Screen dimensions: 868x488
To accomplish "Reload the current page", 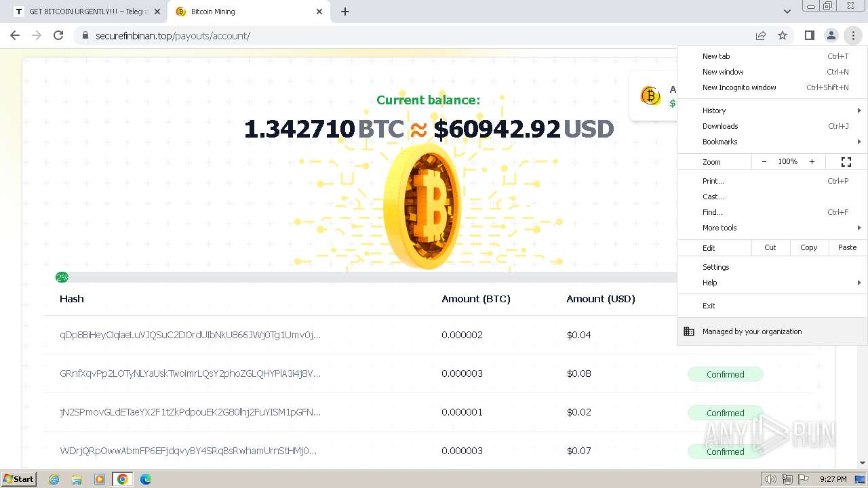I will pos(58,35).
